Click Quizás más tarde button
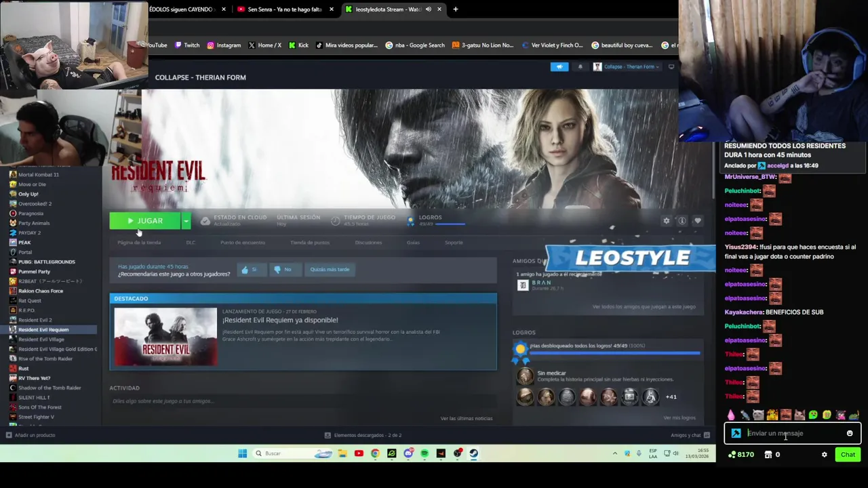 point(330,270)
